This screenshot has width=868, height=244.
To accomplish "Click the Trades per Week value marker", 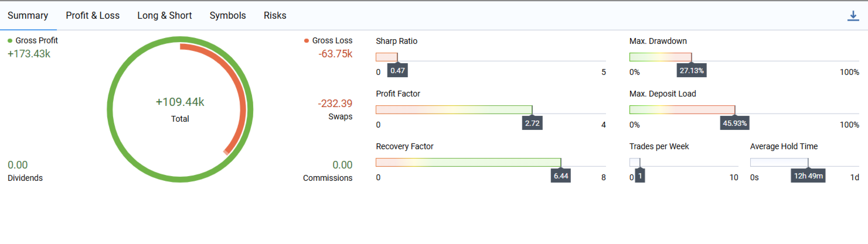I will tap(640, 176).
